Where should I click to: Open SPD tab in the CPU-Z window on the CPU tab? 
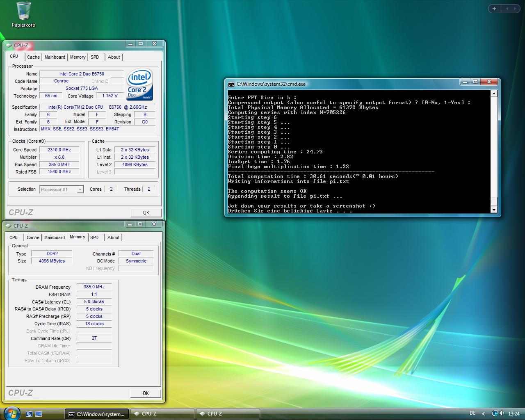click(95, 57)
